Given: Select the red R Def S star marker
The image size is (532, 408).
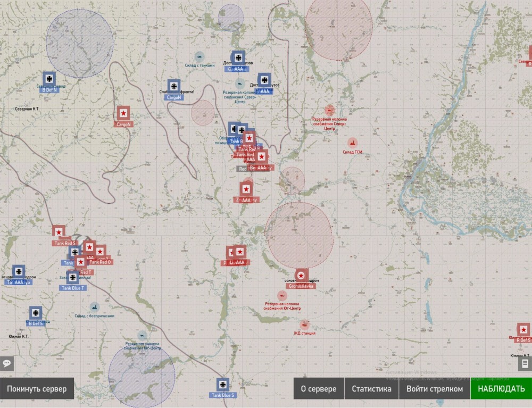Looking at the screenshot, I should 523,329.
